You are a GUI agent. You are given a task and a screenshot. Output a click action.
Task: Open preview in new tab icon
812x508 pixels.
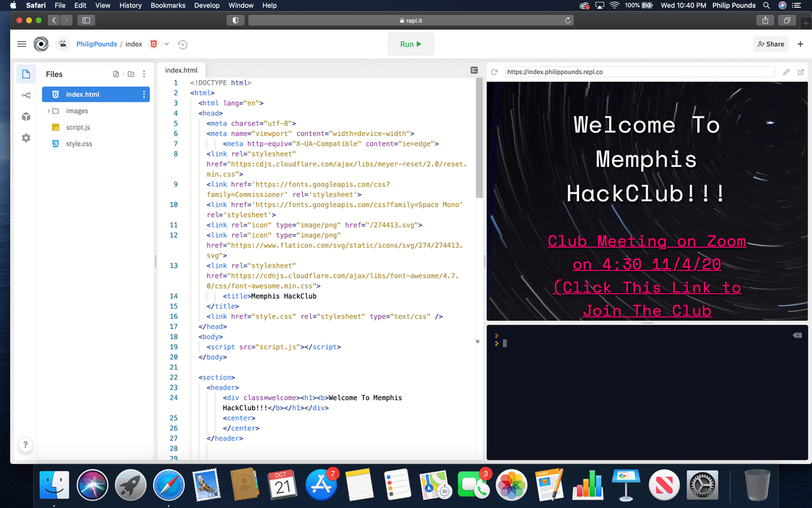click(x=801, y=72)
